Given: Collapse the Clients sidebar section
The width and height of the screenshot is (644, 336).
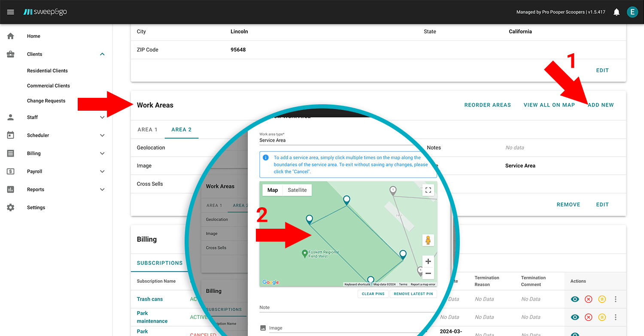Looking at the screenshot, I should point(102,54).
